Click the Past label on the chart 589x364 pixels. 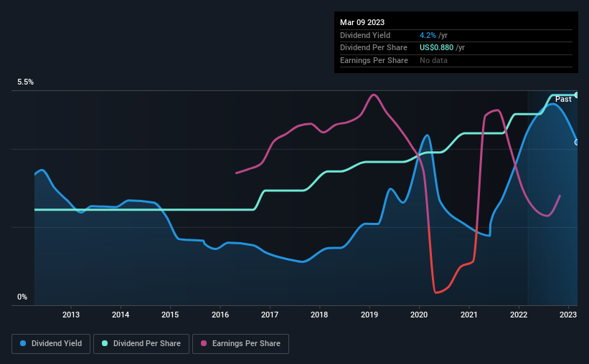tap(563, 100)
